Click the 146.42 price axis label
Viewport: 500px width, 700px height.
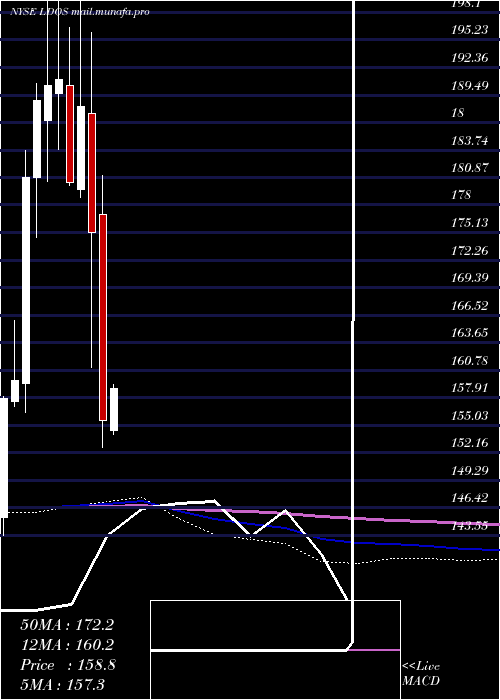[x=469, y=497]
